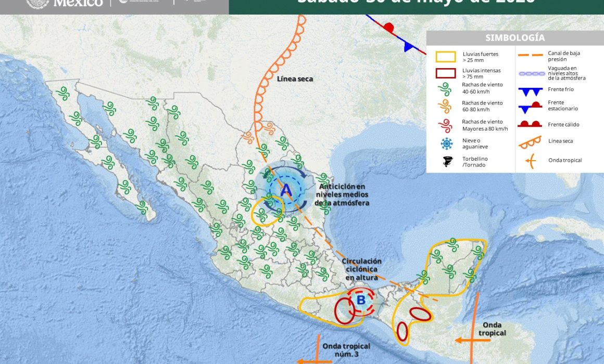Click the Onda tropical núm. 3 label
Image resolution: width=604 pixels, height=364 pixels.
(346, 350)
